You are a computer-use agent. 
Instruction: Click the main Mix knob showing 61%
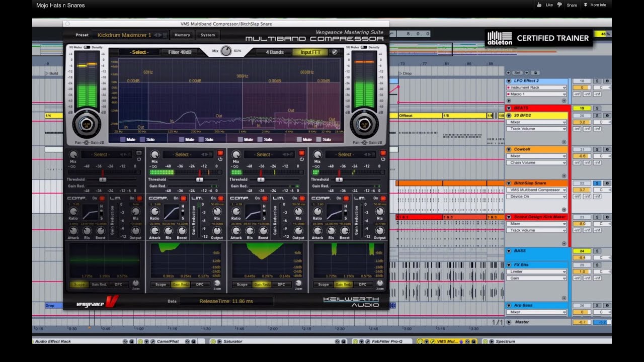[x=226, y=51]
